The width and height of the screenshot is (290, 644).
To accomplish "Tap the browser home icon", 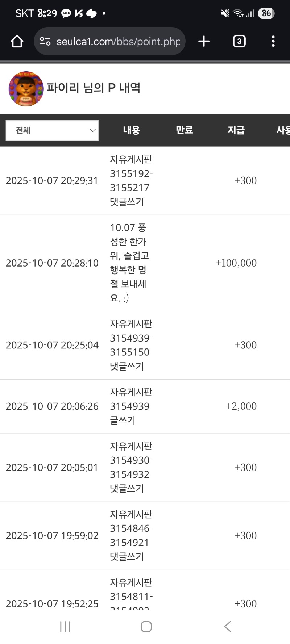I will [x=17, y=41].
